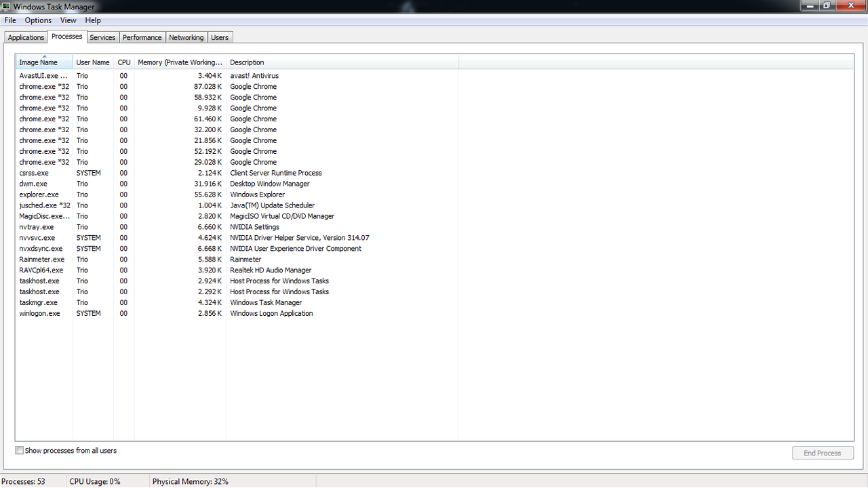This screenshot has width=868, height=488.
Task: Click the 31.916 K memory value
Action: (x=208, y=184)
